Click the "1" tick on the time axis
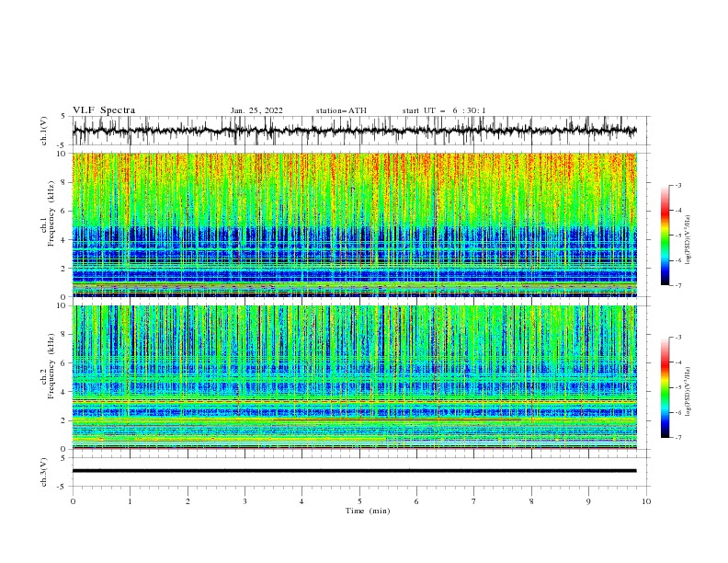Viewport: 728px width, 563px height. tap(130, 501)
